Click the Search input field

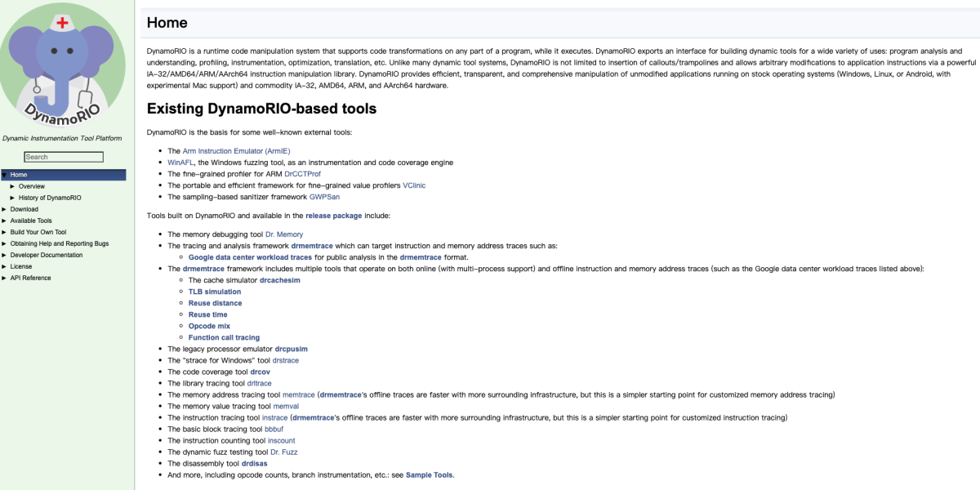pos(64,157)
